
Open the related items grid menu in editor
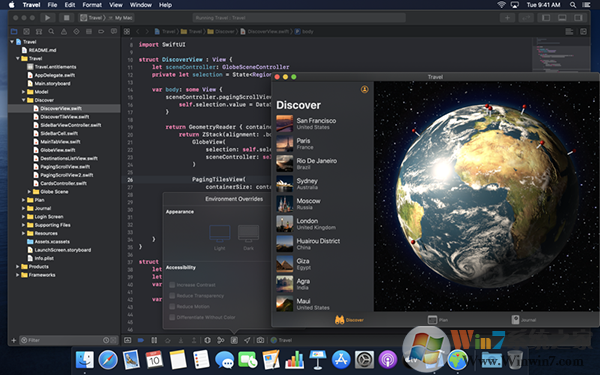point(127,31)
